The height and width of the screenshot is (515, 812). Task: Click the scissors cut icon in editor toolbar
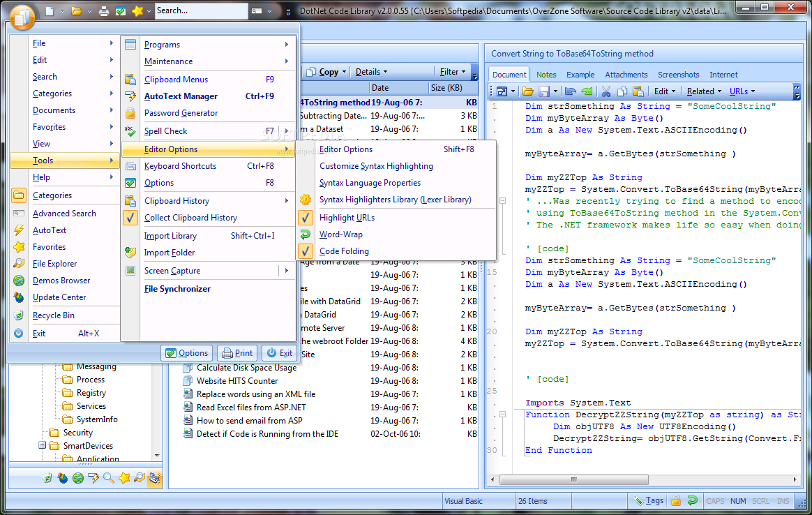point(606,91)
